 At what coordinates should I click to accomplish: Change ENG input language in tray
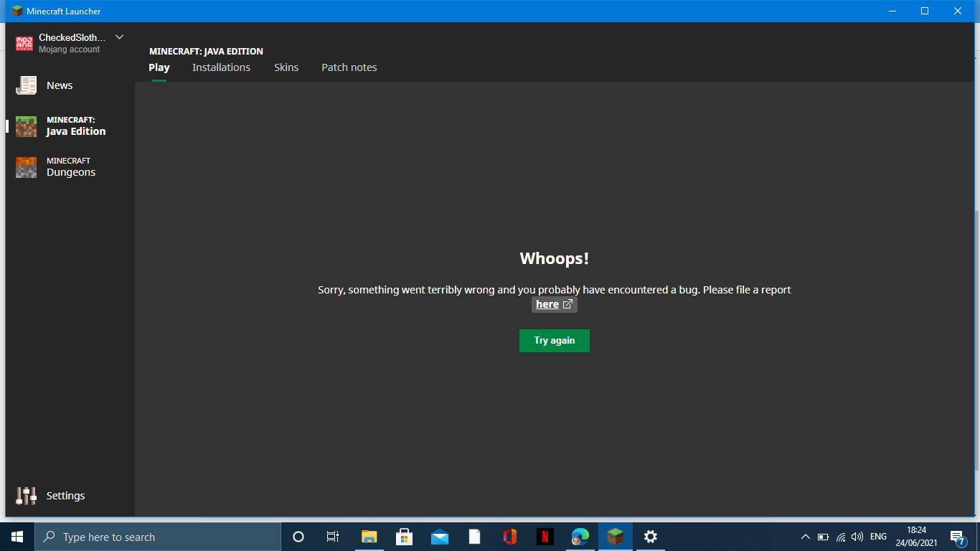point(878,537)
